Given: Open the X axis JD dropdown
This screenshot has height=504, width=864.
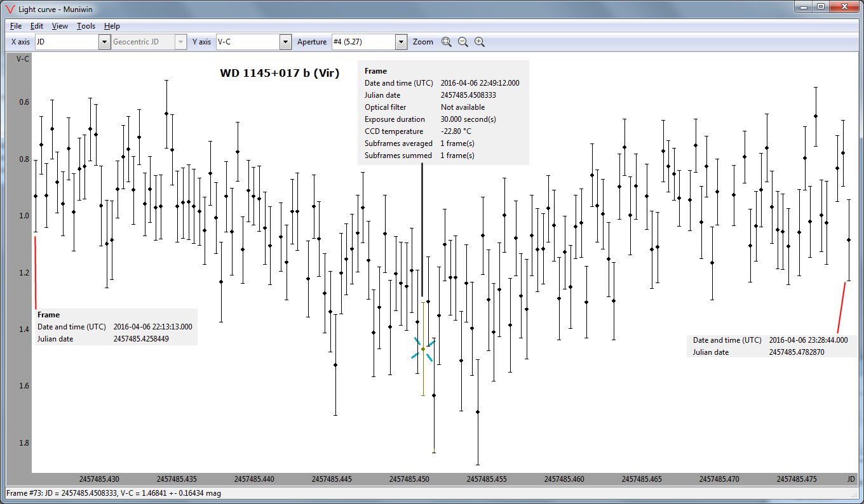Looking at the screenshot, I should (x=104, y=42).
